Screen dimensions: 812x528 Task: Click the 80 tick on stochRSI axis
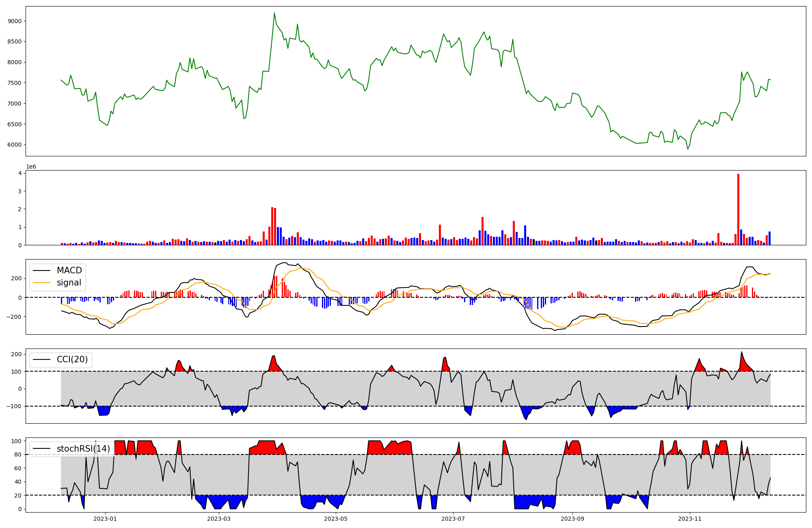coord(18,455)
